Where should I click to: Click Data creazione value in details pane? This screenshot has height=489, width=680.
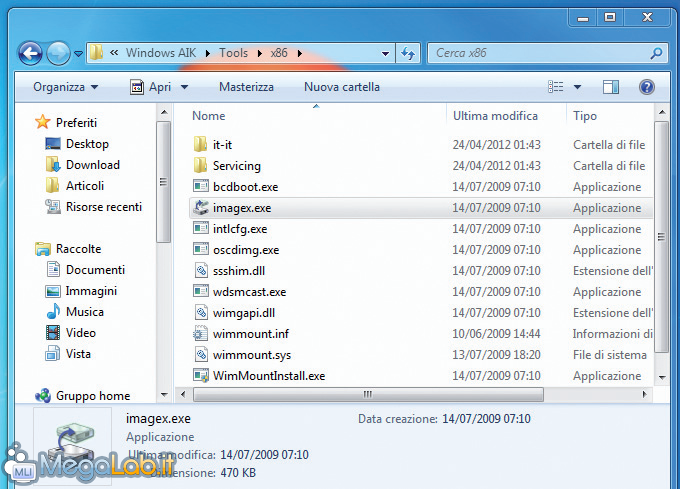pyautogui.click(x=486, y=419)
